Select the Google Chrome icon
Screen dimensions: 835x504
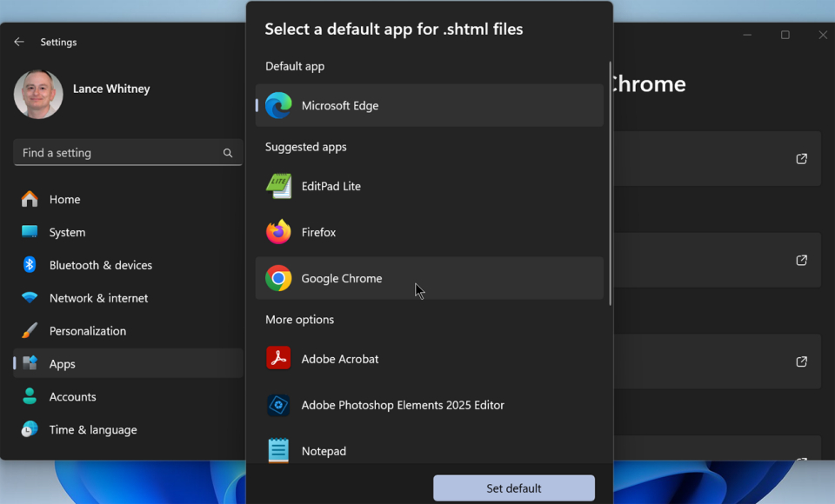(278, 278)
